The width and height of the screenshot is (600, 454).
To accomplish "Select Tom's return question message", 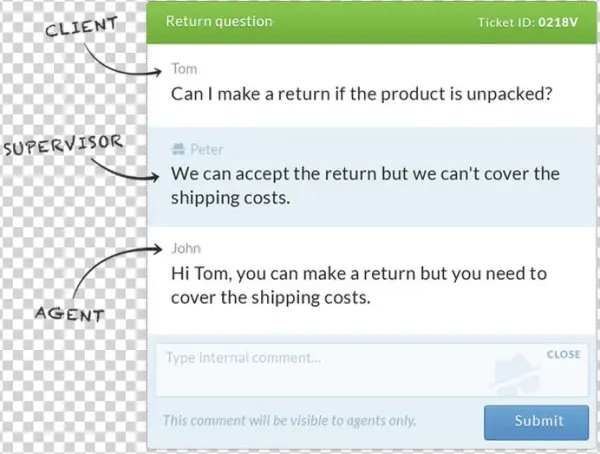I will point(363,96).
